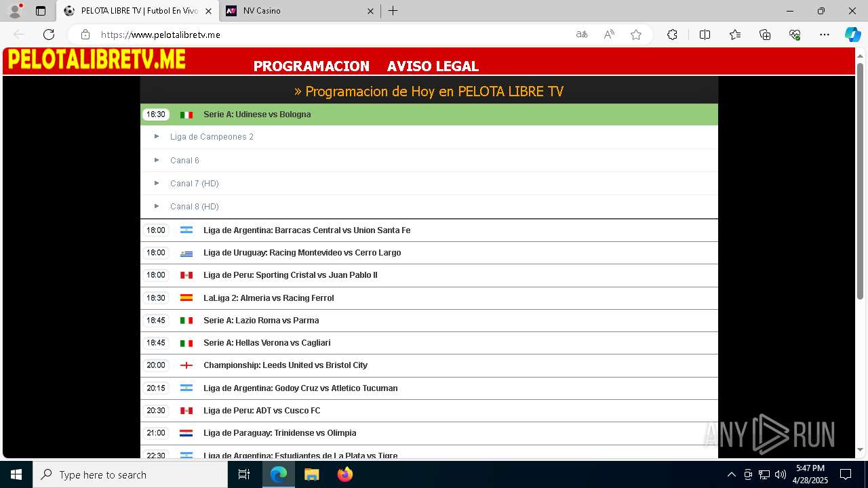This screenshot has height=488, width=868.
Task: Expand Liga de Peru ADT vs Cusco FC
Action: point(429,411)
